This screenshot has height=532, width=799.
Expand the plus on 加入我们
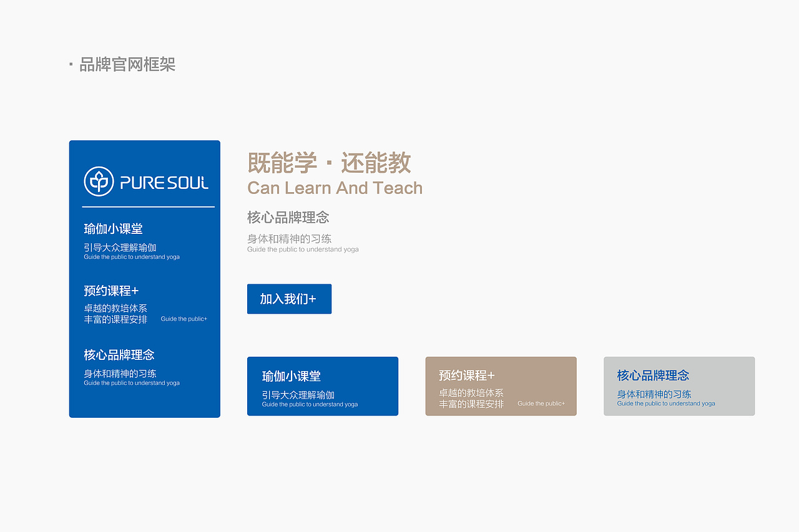click(312, 299)
